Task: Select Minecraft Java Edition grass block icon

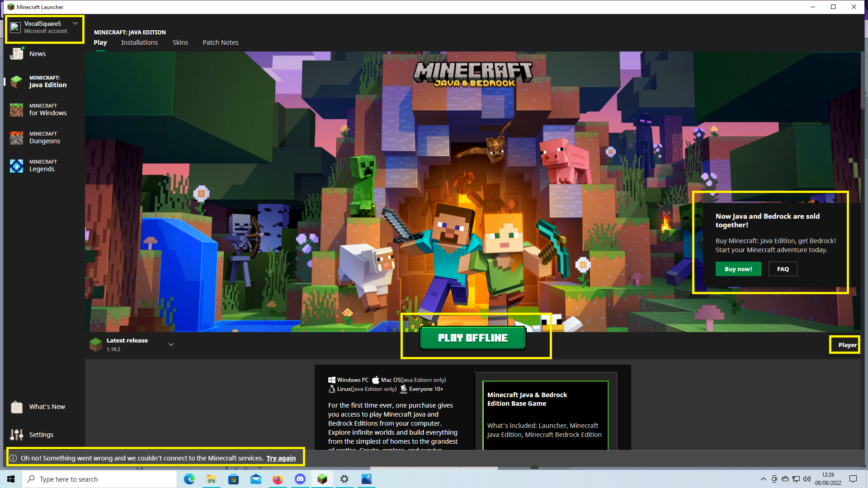Action: (x=17, y=82)
